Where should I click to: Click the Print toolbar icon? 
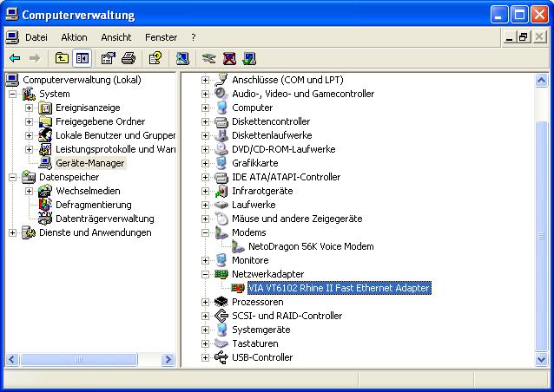(128, 58)
